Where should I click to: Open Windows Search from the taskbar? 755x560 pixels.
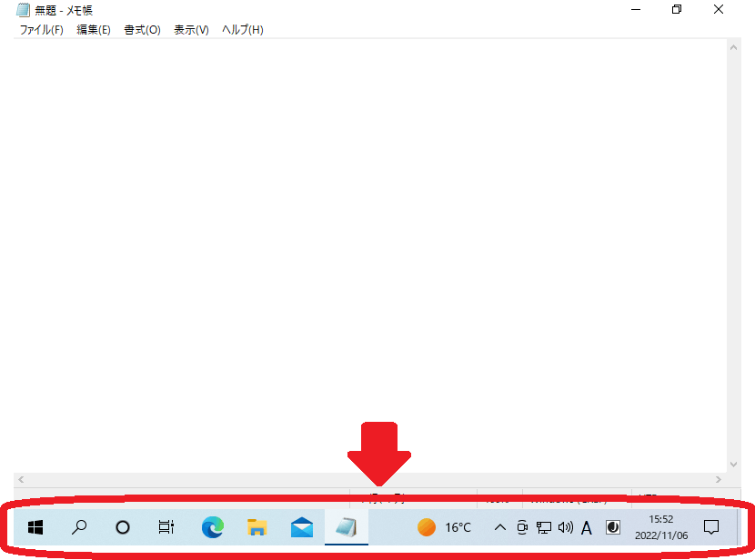coord(78,527)
